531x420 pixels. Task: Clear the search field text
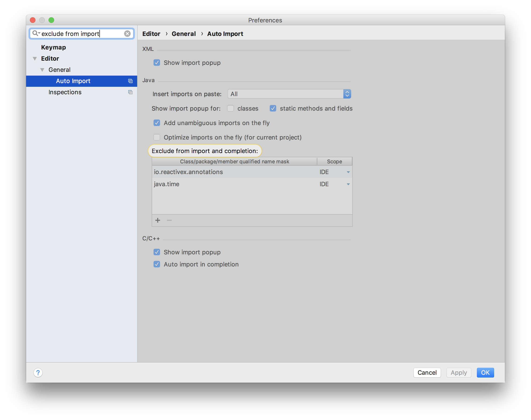pos(127,34)
